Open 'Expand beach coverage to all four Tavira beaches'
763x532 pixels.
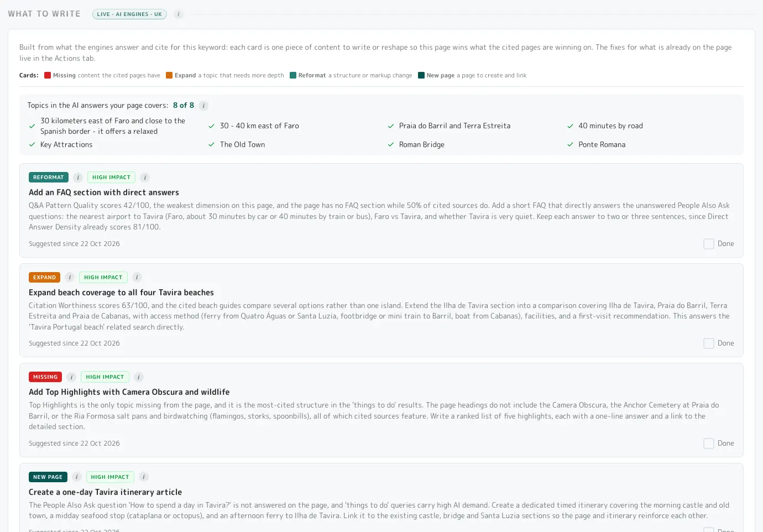click(x=121, y=293)
